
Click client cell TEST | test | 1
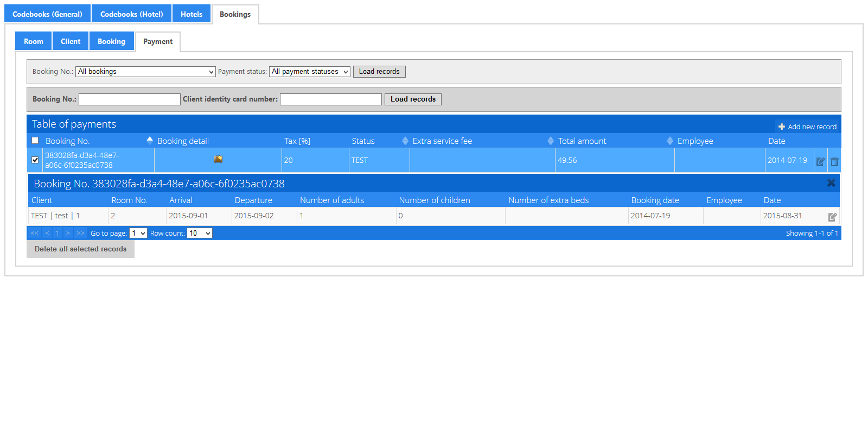tap(68, 216)
